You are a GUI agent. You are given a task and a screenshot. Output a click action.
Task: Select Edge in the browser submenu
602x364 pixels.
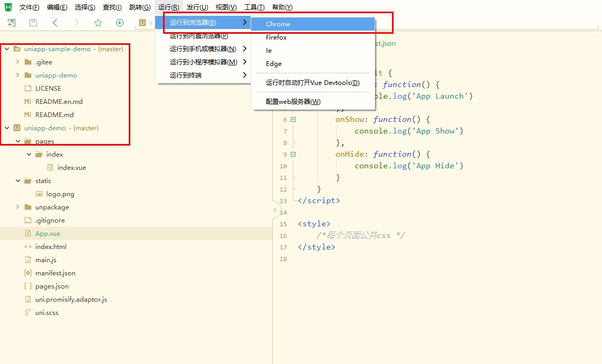coord(313,64)
